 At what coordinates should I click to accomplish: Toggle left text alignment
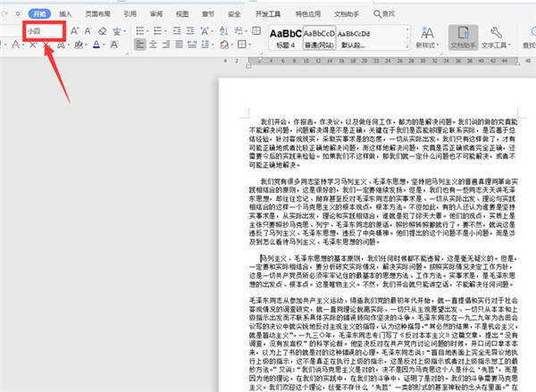tap(140, 45)
